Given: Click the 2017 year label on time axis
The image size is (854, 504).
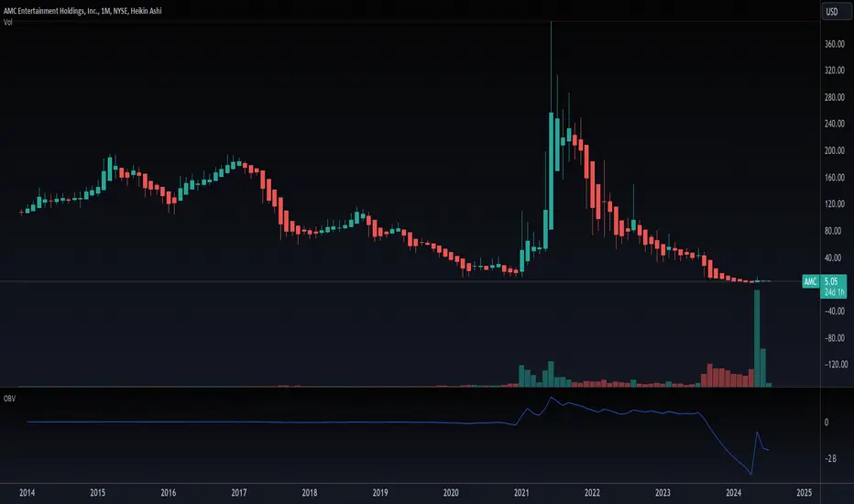Looking at the screenshot, I should click(238, 493).
